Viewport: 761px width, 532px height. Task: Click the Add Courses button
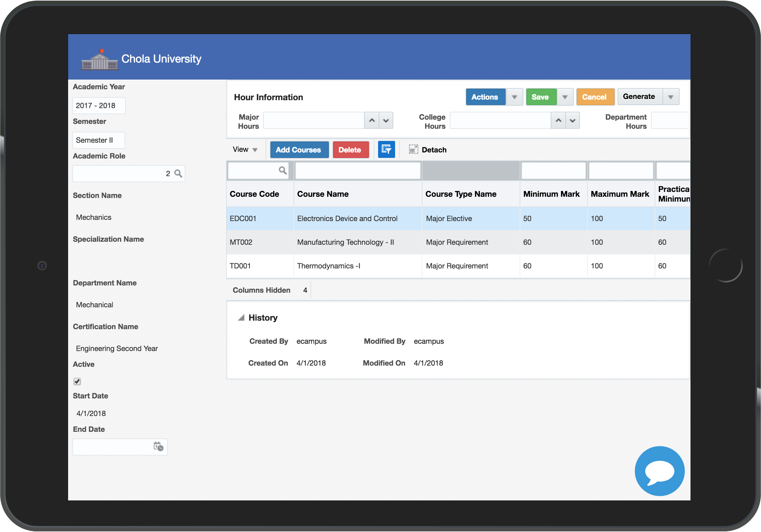[299, 150]
